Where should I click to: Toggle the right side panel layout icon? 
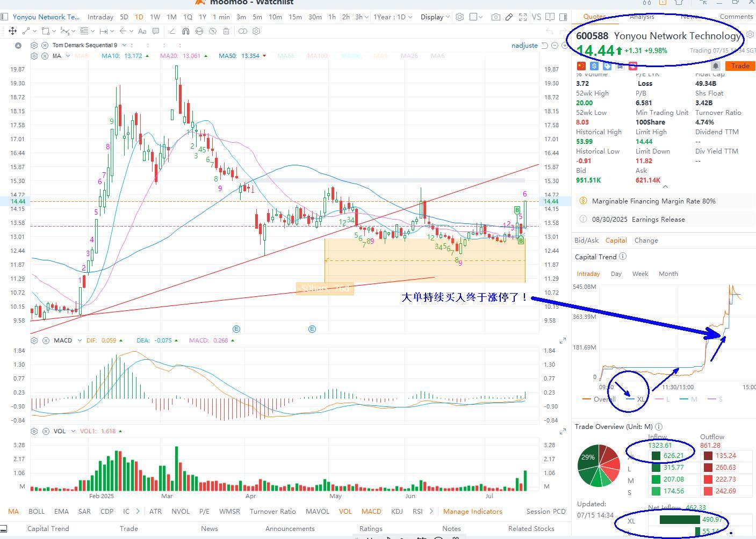(x=563, y=17)
